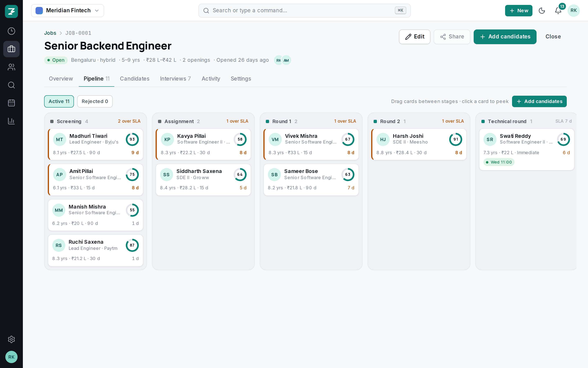Open the calendar sidebar icon
The width and height of the screenshot is (588, 368).
click(x=11, y=103)
